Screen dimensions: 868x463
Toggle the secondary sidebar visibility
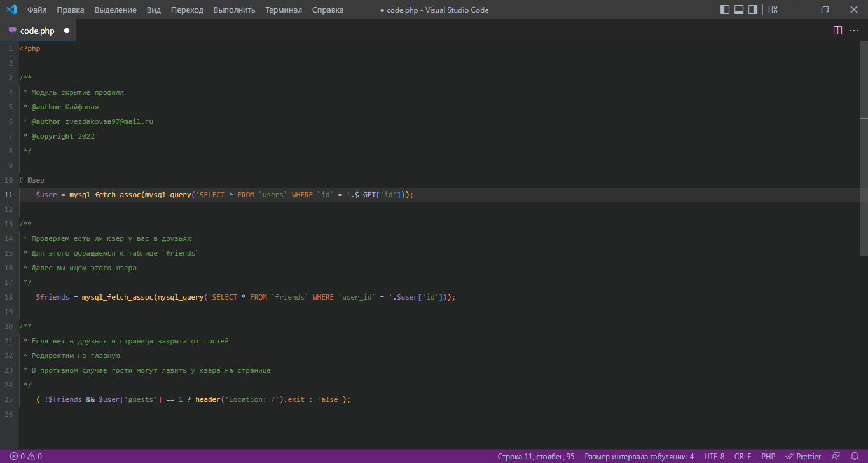click(753, 10)
